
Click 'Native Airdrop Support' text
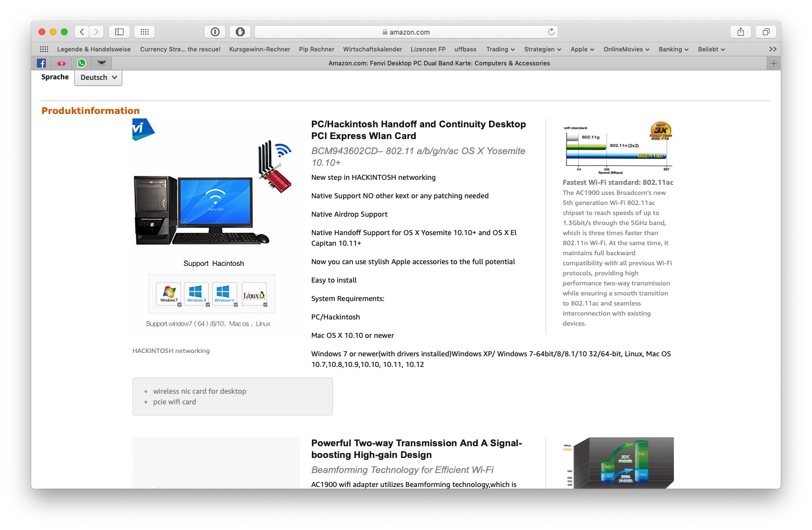point(349,214)
